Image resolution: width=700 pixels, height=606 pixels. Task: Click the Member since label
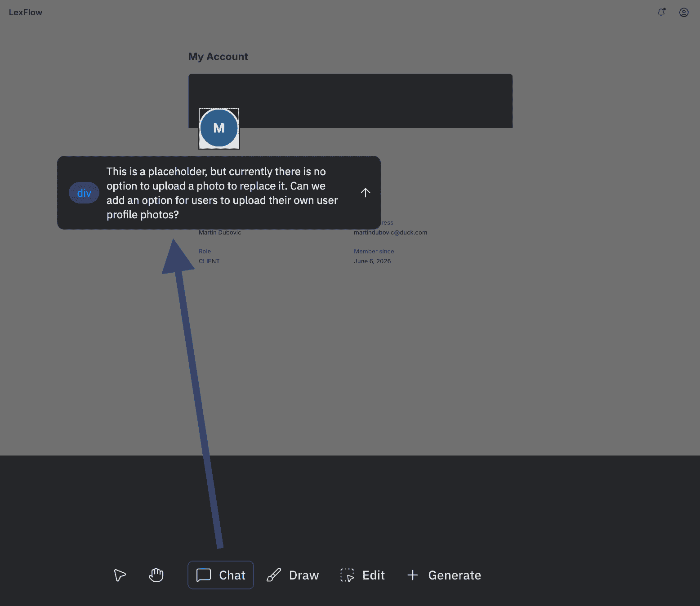pyautogui.click(x=374, y=251)
